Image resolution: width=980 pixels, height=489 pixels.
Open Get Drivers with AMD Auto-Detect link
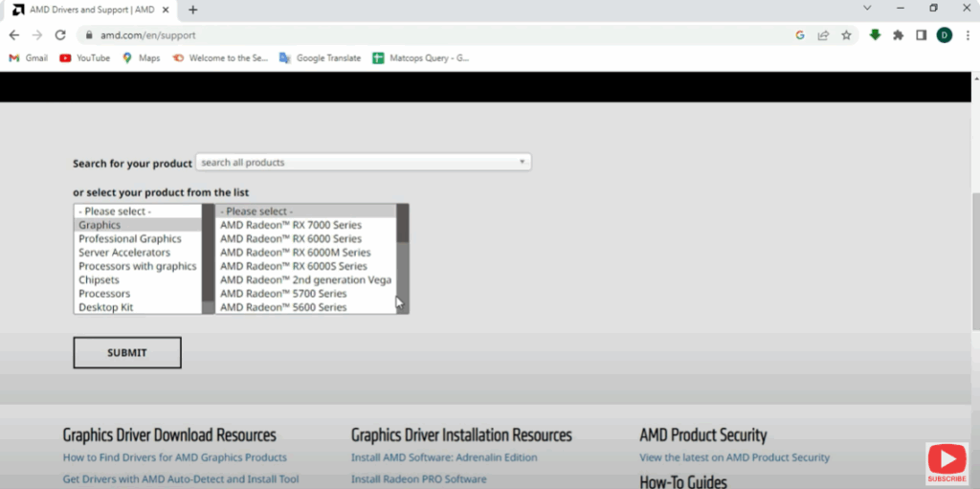[181, 479]
